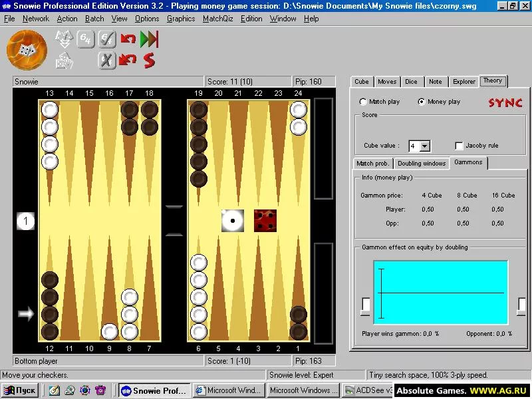Click the 64 cube with checkmark icon
This screenshot has height=399, width=532.
pyautogui.click(x=107, y=39)
